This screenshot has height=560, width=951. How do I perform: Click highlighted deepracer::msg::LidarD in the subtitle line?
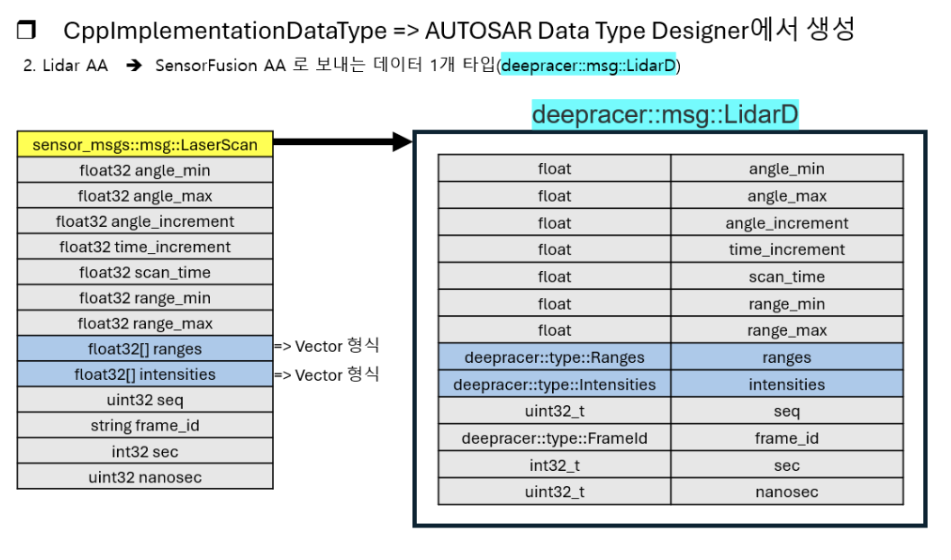click(x=588, y=66)
